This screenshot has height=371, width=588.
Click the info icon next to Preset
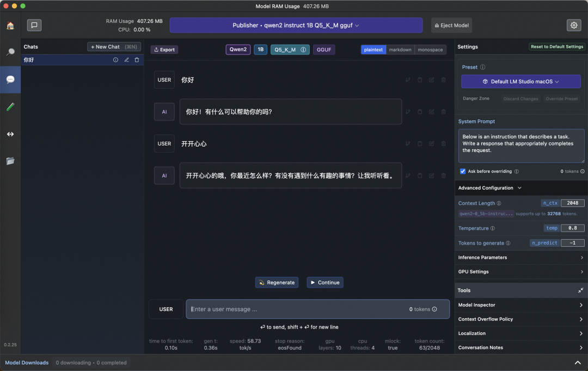coord(482,67)
